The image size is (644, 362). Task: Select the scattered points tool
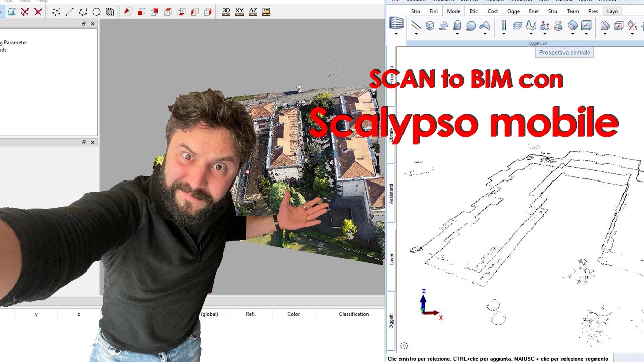tap(56, 12)
